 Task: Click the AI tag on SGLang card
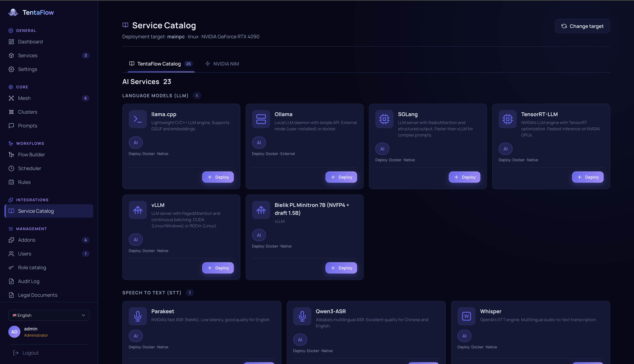382,149
